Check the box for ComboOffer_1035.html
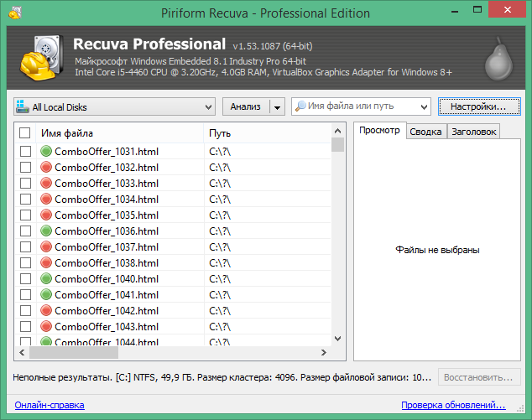The height and width of the screenshot is (420, 532). (25, 215)
